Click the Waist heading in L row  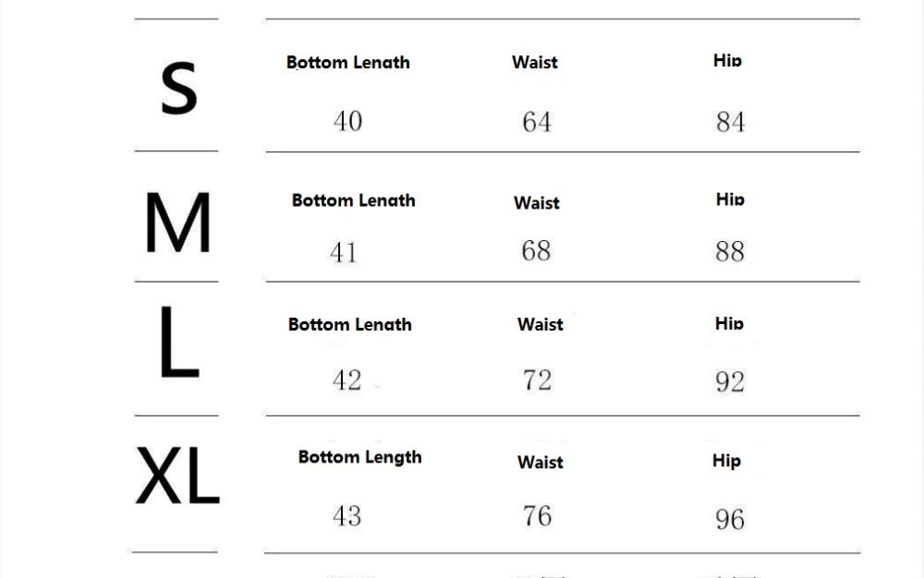coord(540,324)
